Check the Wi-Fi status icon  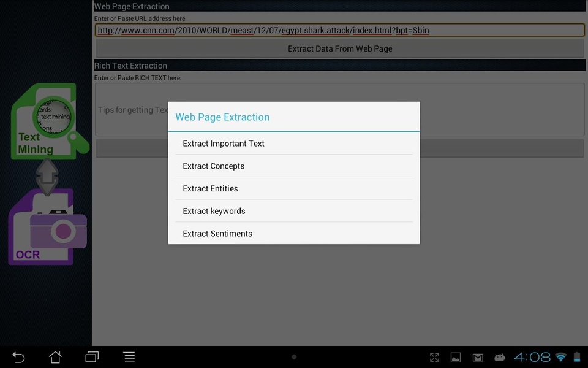561,357
